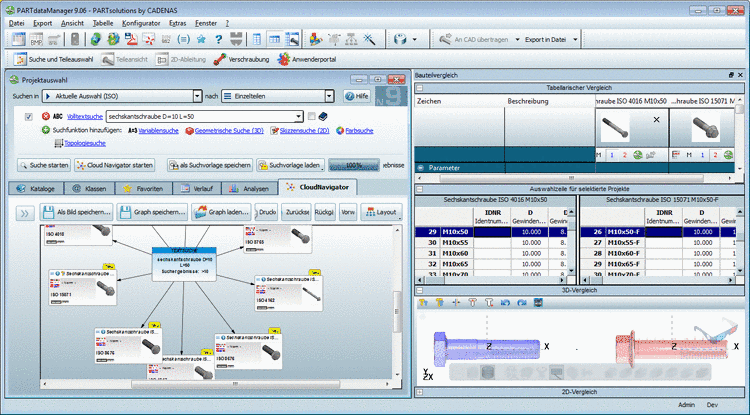The width and height of the screenshot is (750, 415).
Task: Collapse the Tabellarischer Vergleich section
Action: (x=419, y=87)
